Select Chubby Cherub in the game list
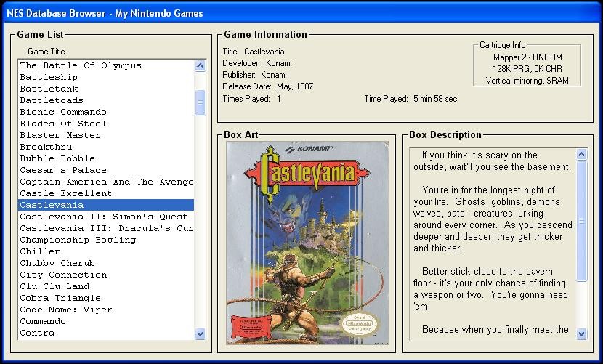 click(x=106, y=263)
